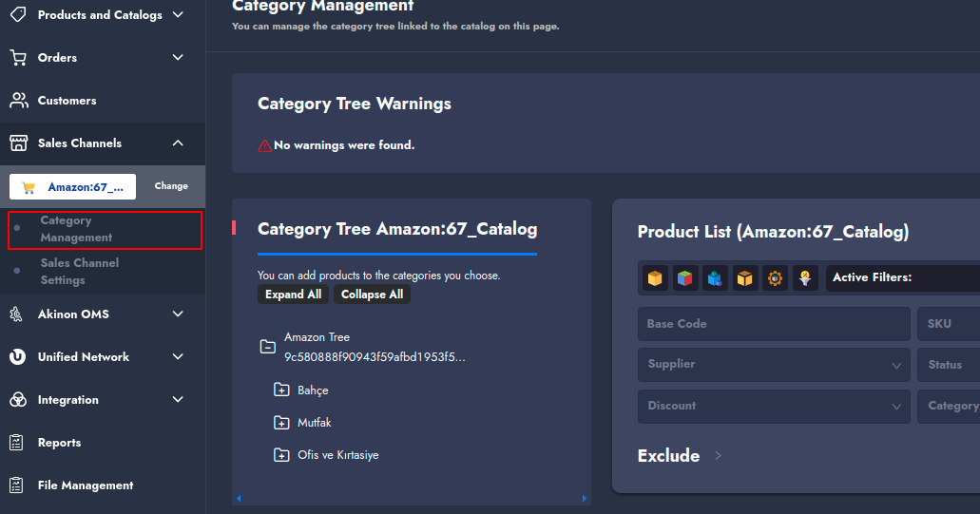The image size is (980, 514).
Task: Click the Akinon OMS rocket icon
Action: (18, 314)
